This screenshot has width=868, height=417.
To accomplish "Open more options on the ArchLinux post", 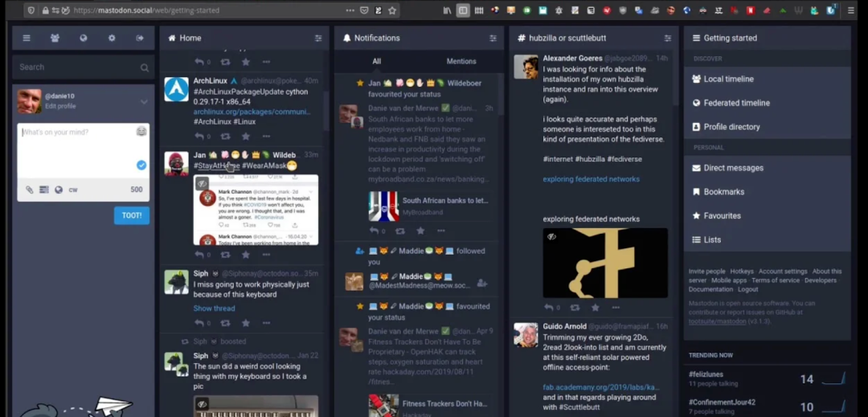I will 266,136.
